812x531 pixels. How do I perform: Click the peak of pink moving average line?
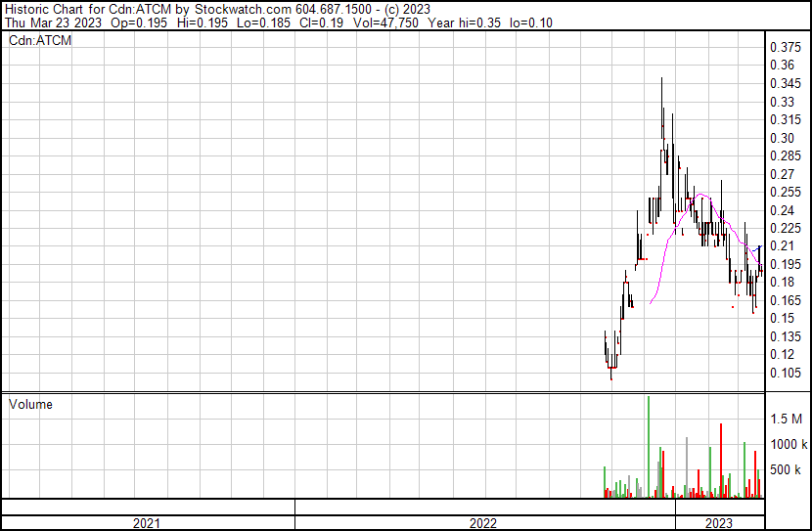[701, 195]
